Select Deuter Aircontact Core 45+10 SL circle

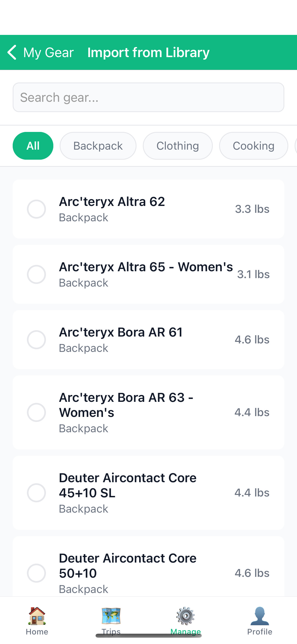(36, 493)
